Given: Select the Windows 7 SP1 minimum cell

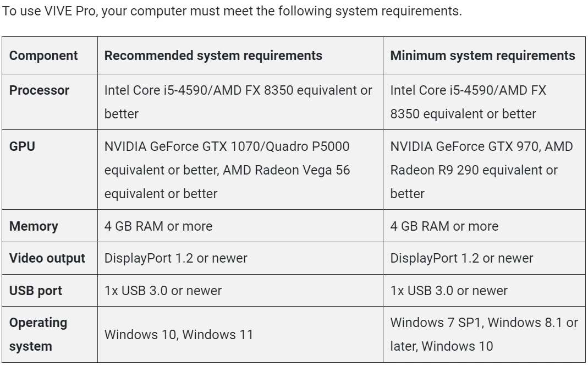Looking at the screenshot, I should (484, 335).
